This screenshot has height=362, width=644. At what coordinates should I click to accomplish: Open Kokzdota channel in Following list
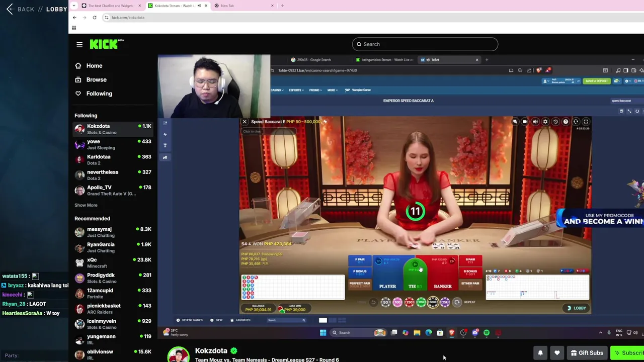click(x=113, y=129)
